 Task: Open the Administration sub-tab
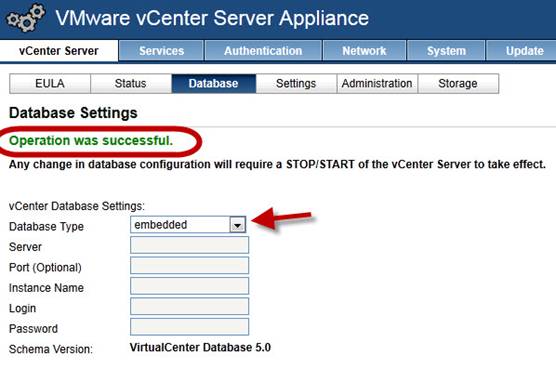click(377, 84)
